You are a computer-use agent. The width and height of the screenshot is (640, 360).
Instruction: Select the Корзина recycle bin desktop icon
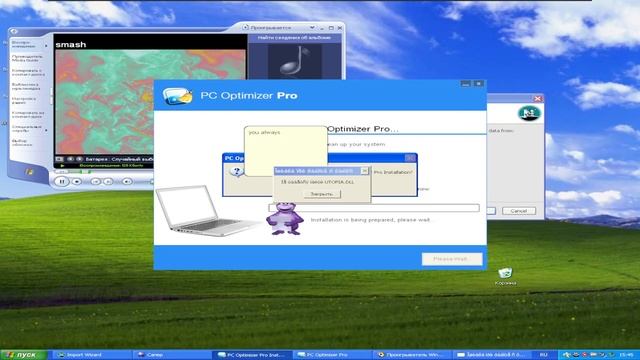[x=505, y=276]
